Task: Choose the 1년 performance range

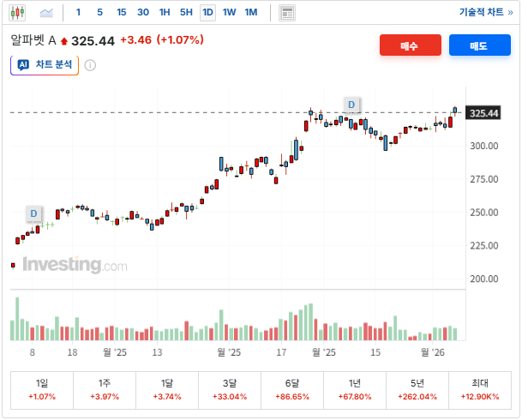Action: click(x=355, y=390)
